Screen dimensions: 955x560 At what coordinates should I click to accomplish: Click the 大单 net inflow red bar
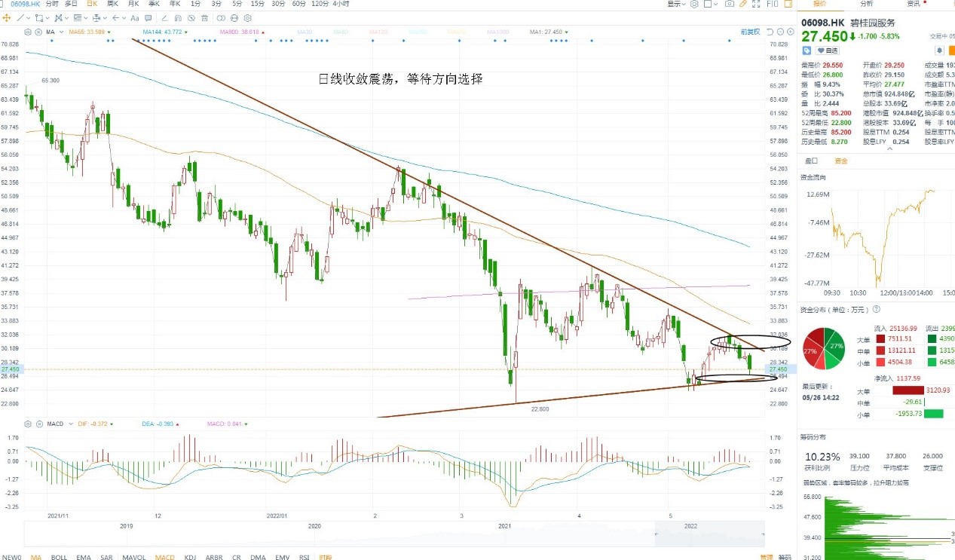(x=909, y=390)
